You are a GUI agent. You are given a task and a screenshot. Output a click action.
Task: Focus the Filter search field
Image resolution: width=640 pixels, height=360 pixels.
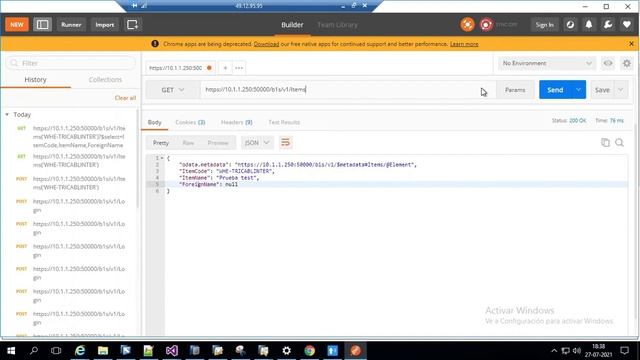[x=71, y=63]
